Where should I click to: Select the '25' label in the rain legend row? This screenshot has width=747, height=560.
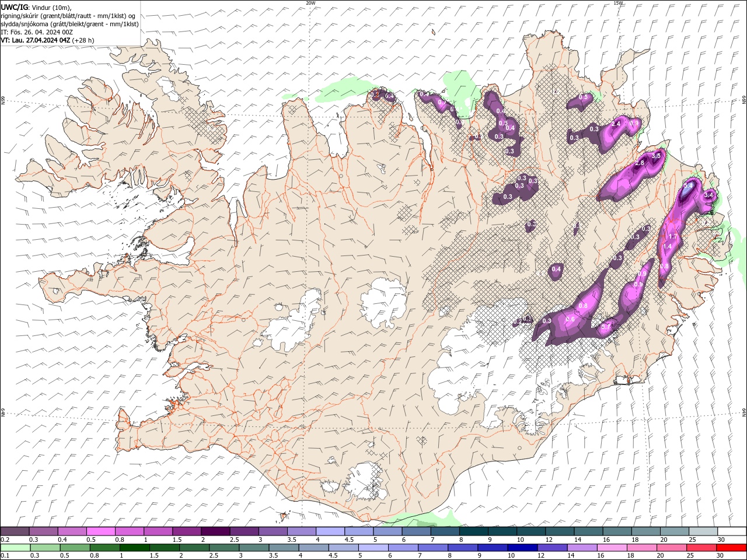(x=690, y=556)
